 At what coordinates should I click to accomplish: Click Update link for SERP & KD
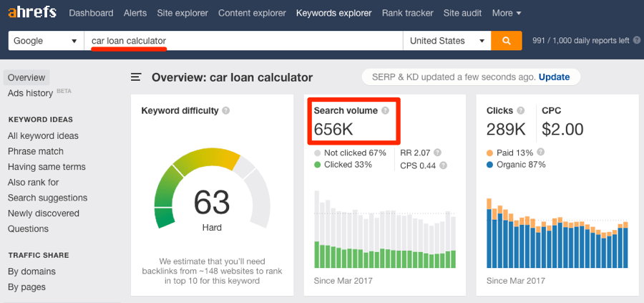tap(554, 77)
